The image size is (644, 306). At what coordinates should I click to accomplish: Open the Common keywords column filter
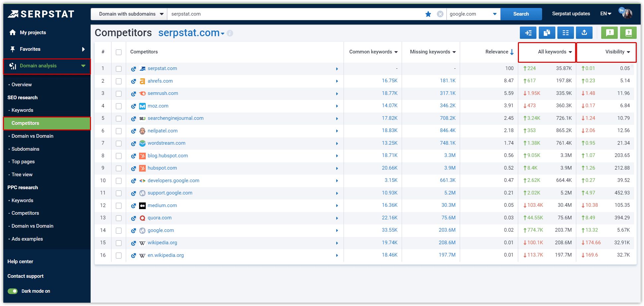point(396,52)
